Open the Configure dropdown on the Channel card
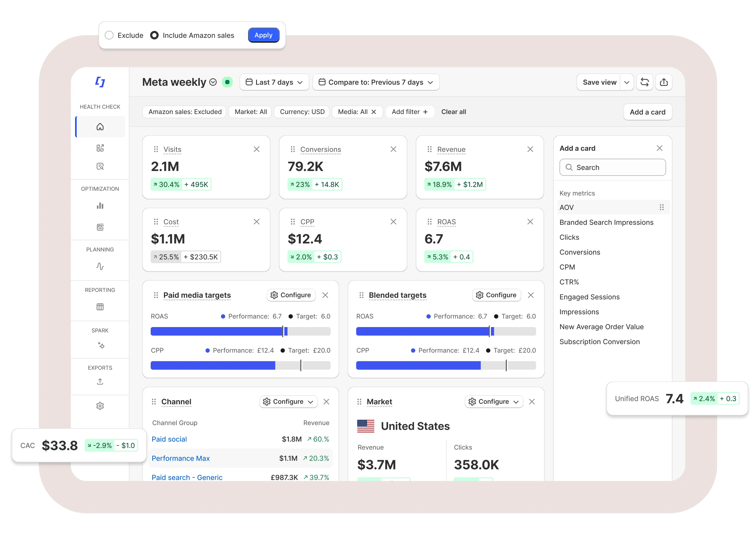Screen dimensions: 756x546 pos(288,402)
